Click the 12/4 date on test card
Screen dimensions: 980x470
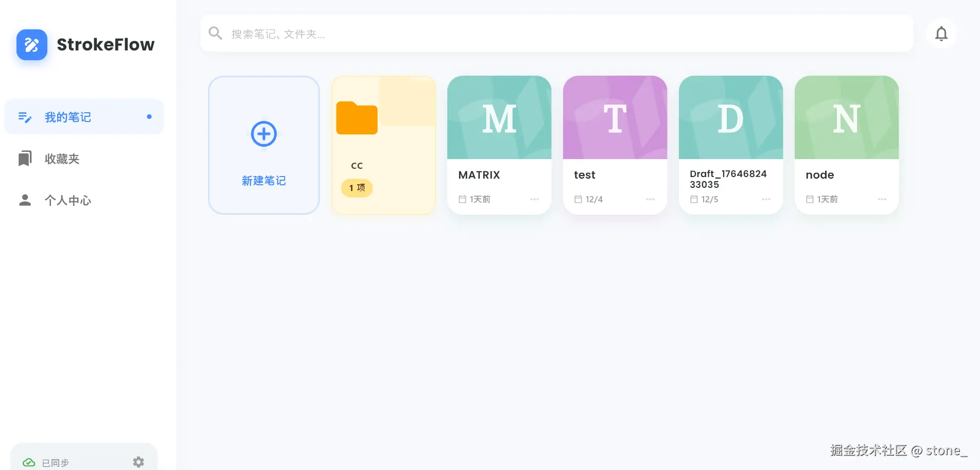[x=594, y=199]
